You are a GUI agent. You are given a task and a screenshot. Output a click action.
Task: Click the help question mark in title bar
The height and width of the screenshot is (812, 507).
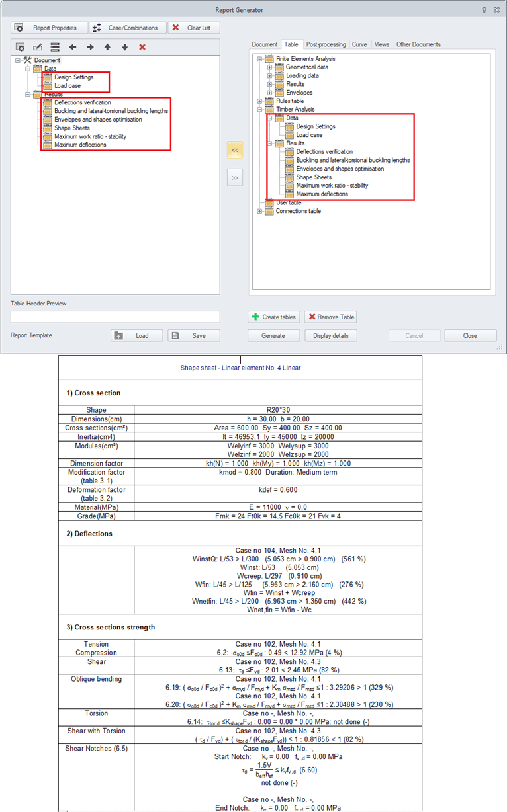[x=484, y=10]
